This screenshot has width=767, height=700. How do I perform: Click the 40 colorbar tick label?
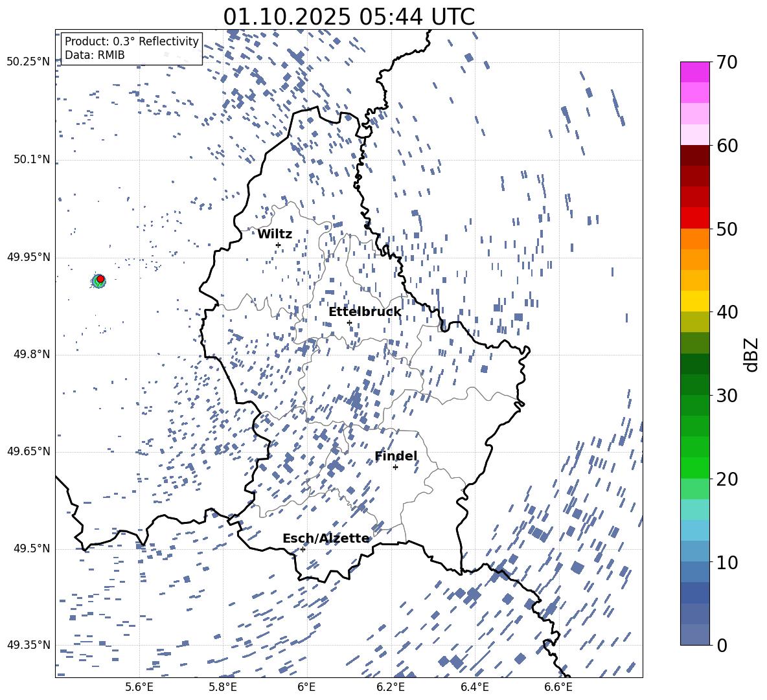pyautogui.click(x=727, y=312)
